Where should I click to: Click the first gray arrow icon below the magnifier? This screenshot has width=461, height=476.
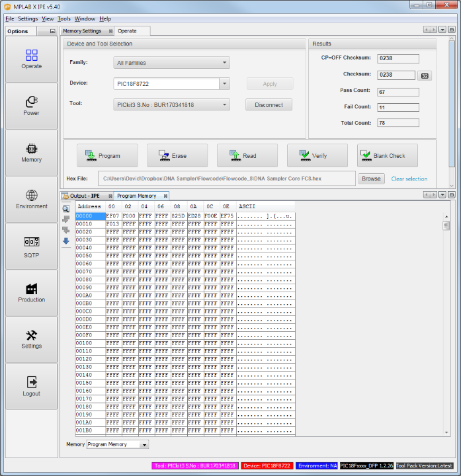[x=66, y=219]
